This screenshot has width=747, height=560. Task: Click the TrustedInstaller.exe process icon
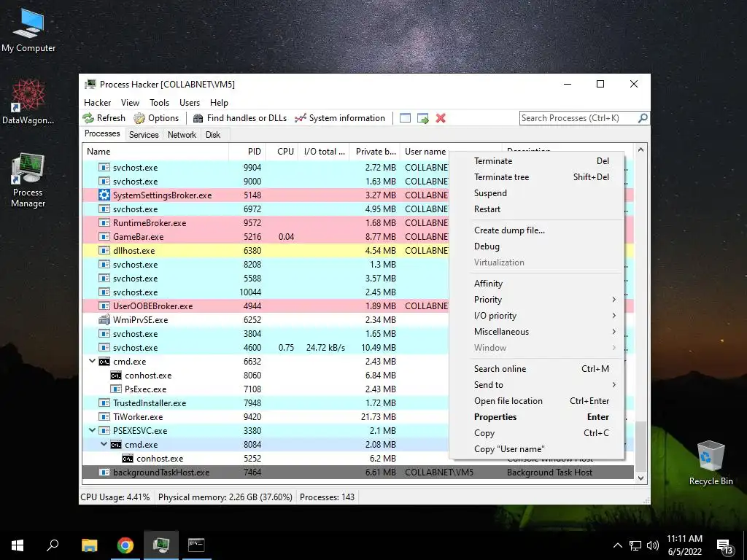pyautogui.click(x=104, y=402)
